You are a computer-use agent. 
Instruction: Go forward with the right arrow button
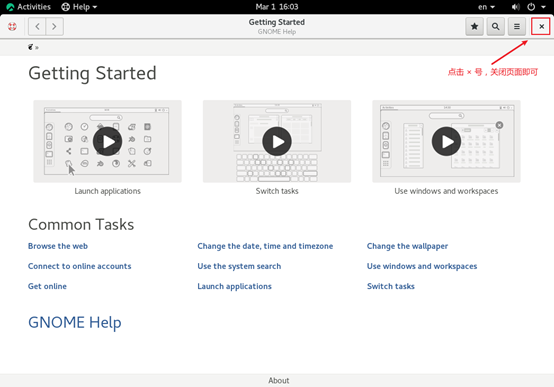[54, 27]
